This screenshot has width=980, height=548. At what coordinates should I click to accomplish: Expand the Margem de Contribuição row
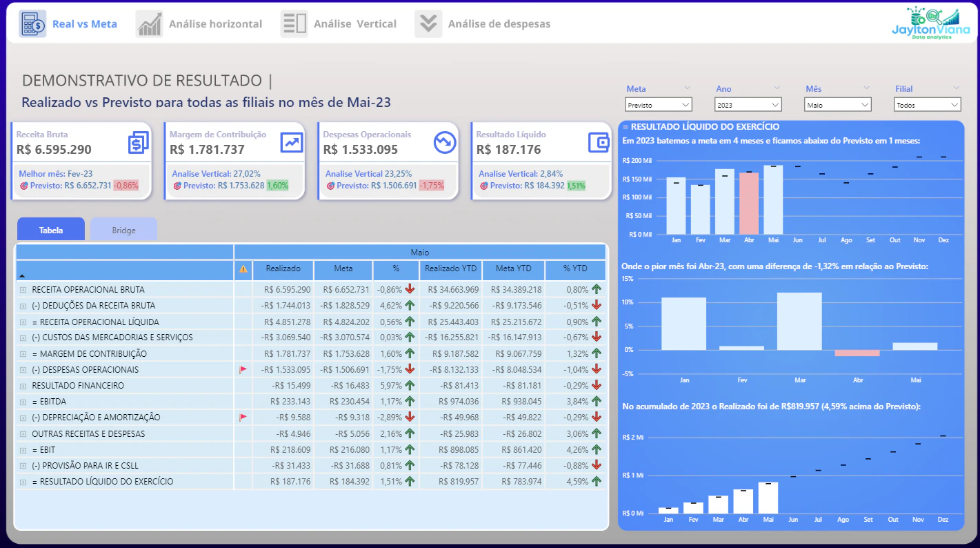click(x=23, y=354)
